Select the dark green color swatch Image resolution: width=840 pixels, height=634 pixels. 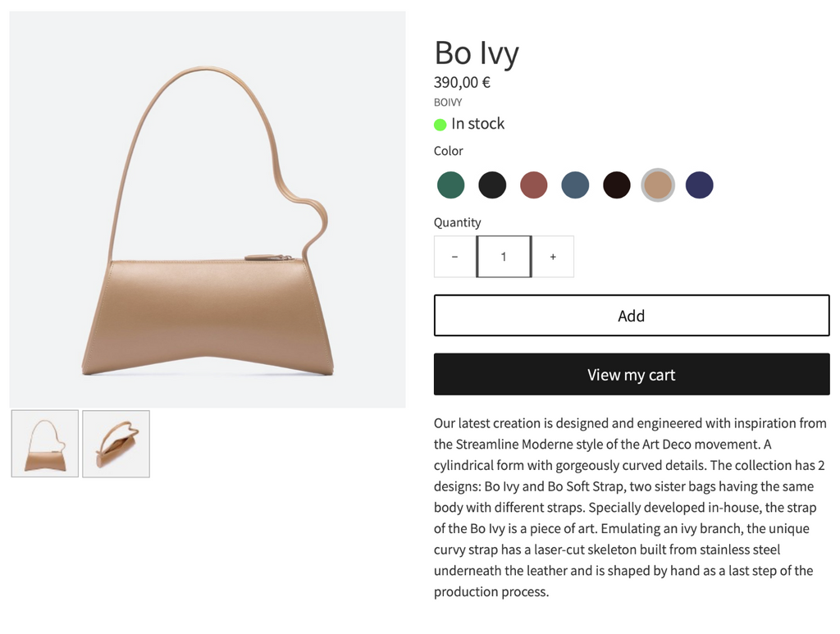[x=451, y=185]
